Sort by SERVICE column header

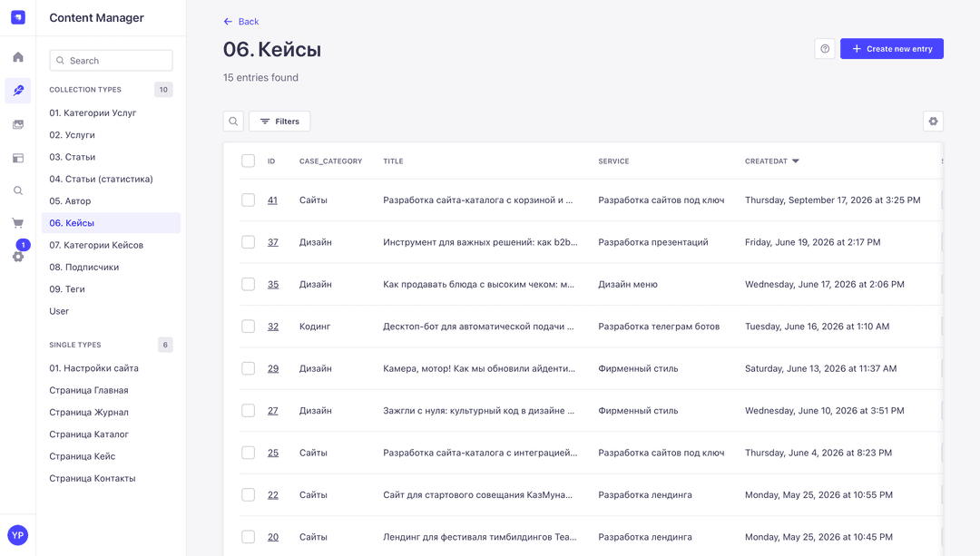[x=613, y=161]
